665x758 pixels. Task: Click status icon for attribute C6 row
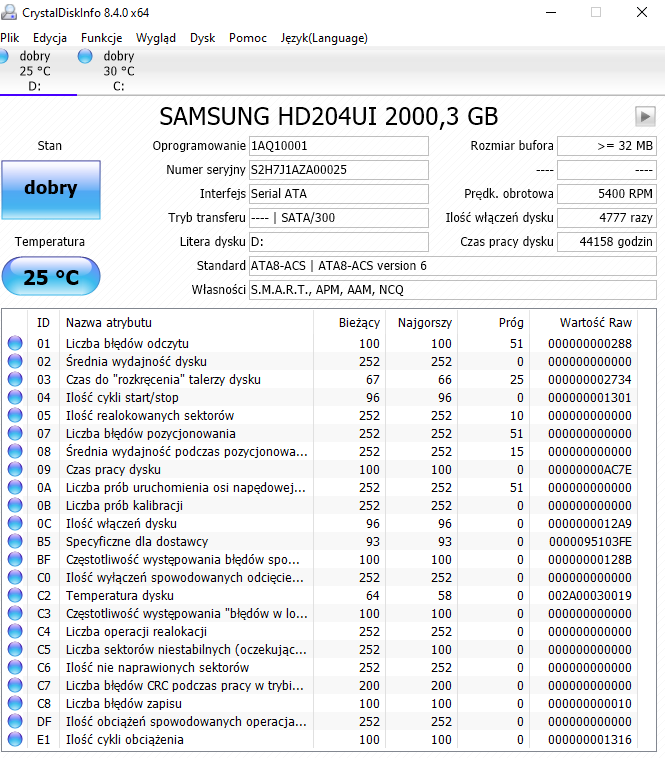15,667
